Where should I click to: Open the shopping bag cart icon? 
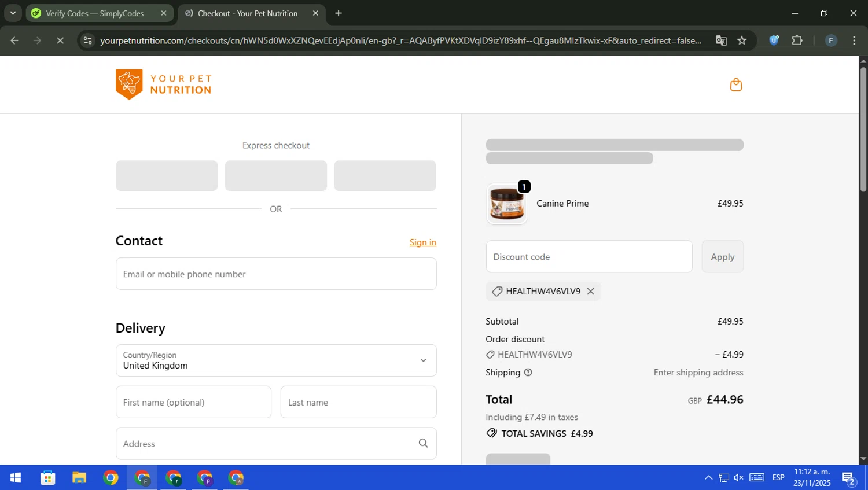[735, 85]
